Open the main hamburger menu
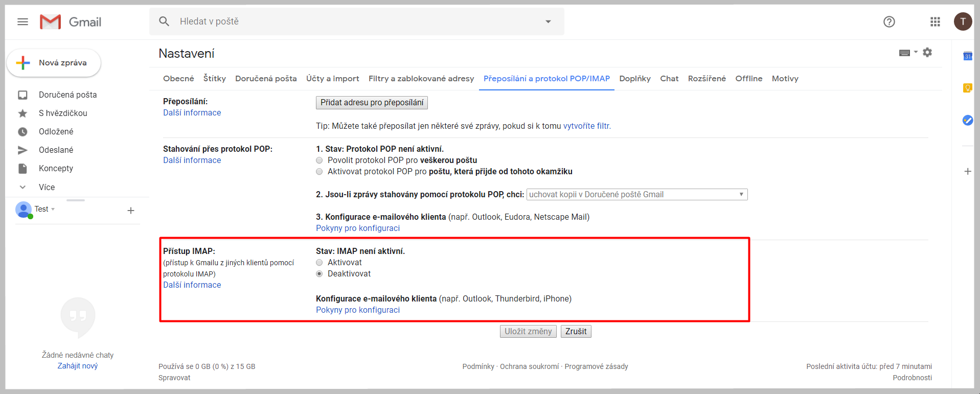The width and height of the screenshot is (980, 394). click(x=22, y=21)
